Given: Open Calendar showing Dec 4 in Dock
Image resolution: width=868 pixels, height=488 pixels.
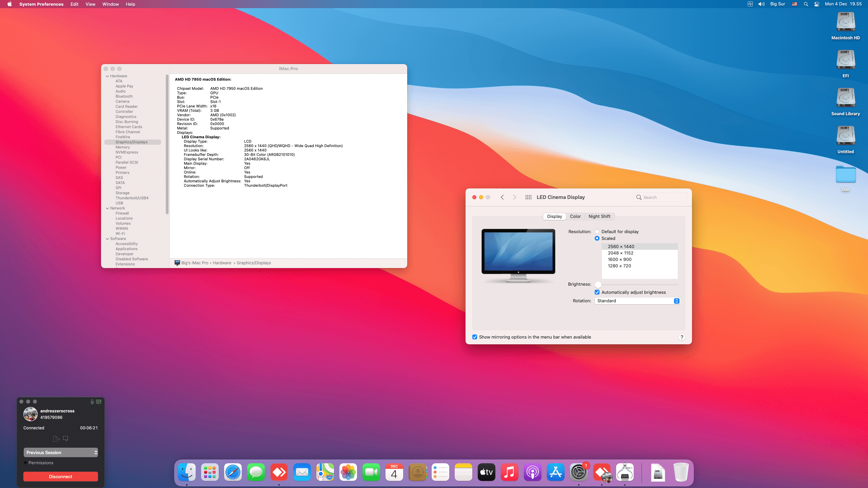Looking at the screenshot, I should tap(394, 472).
